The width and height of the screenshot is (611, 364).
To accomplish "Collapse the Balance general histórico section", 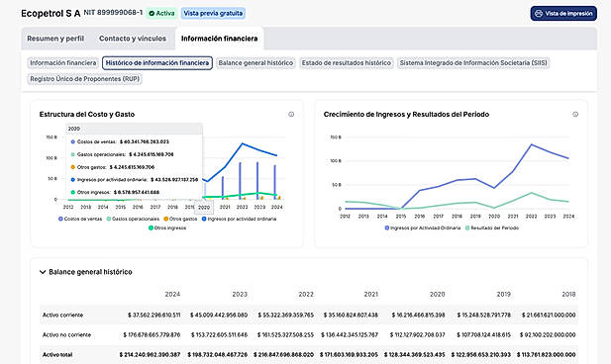I will coord(43,272).
